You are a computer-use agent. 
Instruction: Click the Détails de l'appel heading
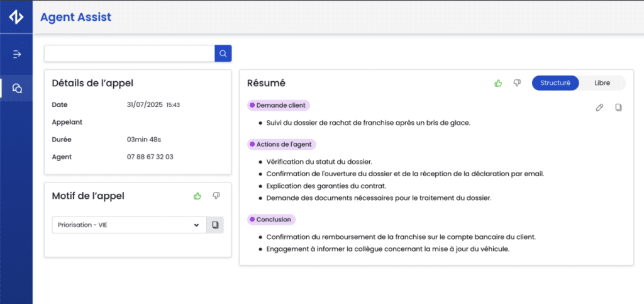[x=93, y=83]
